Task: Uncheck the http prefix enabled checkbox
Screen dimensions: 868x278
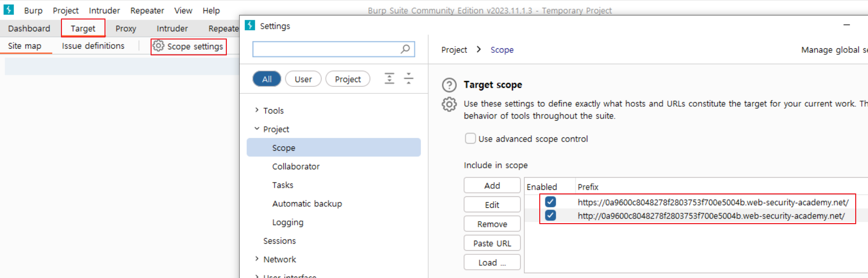Action: (551, 215)
